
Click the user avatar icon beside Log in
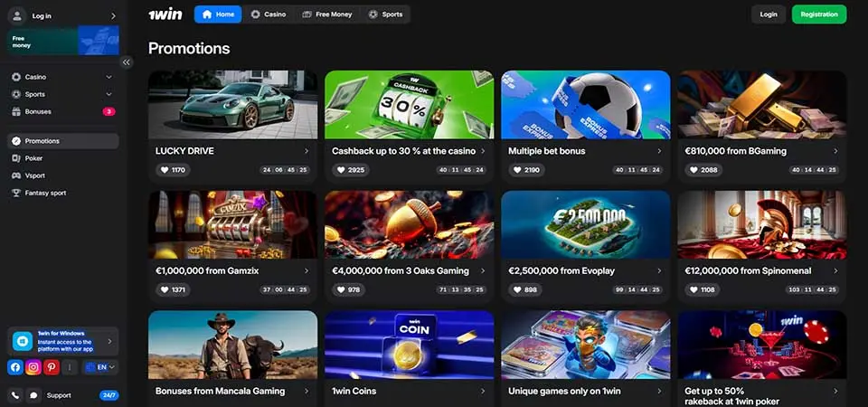(18, 15)
